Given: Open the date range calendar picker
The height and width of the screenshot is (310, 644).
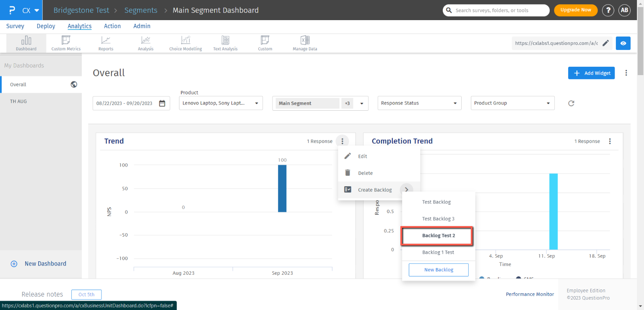Looking at the screenshot, I should coord(162,103).
